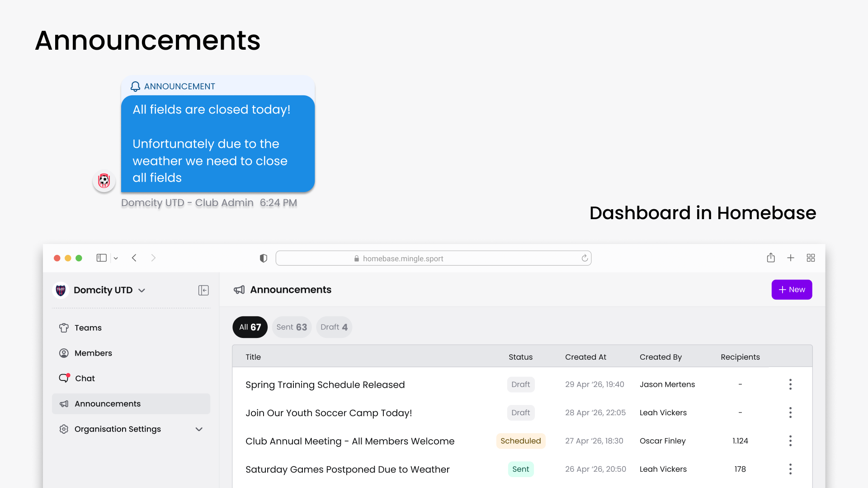
Task: Click Draft badge on Youth Soccer Camp row
Action: click(520, 413)
